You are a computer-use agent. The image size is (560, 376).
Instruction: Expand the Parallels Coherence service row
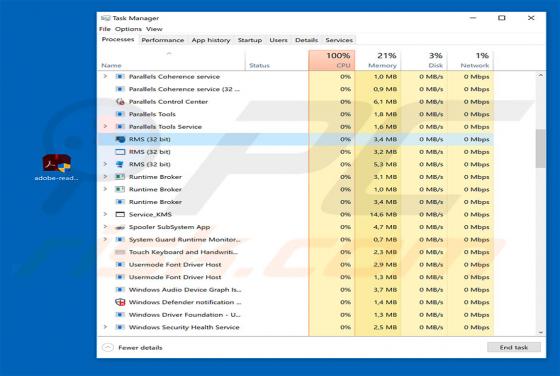(105, 76)
